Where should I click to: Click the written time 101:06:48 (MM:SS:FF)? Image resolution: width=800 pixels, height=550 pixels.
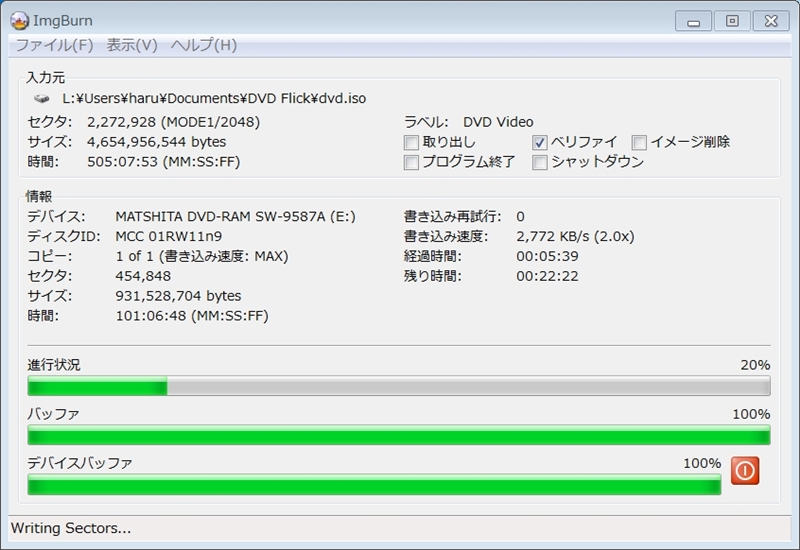[x=192, y=316]
